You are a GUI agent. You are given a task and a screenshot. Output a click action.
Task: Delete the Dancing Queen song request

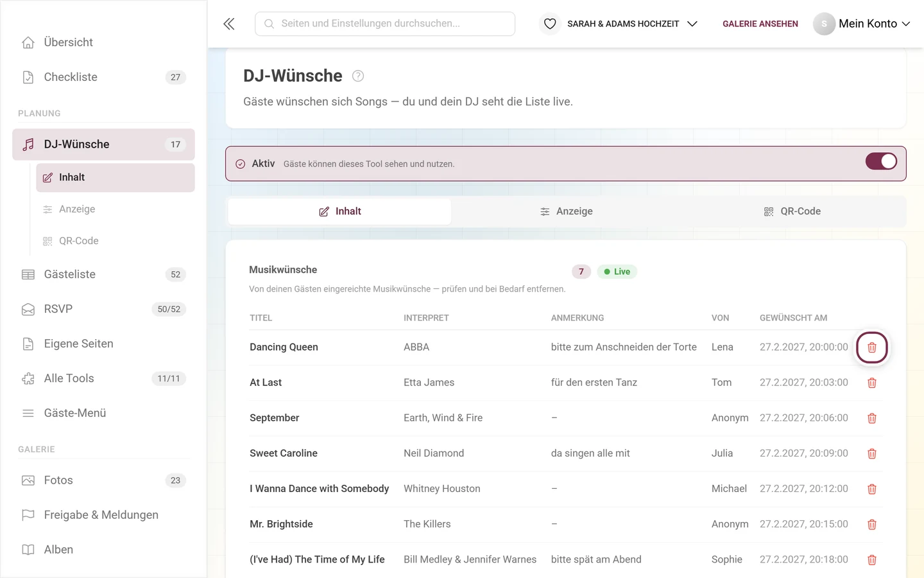tap(871, 347)
